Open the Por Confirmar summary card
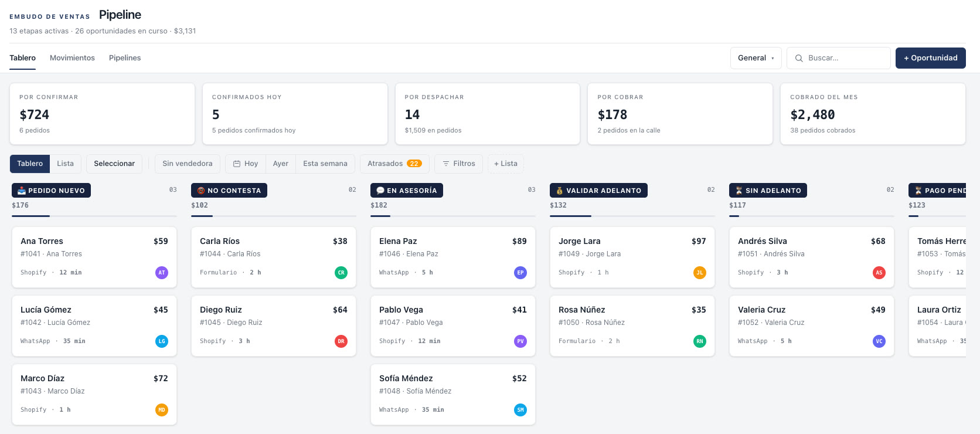This screenshot has height=434, width=980. click(x=102, y=114)
